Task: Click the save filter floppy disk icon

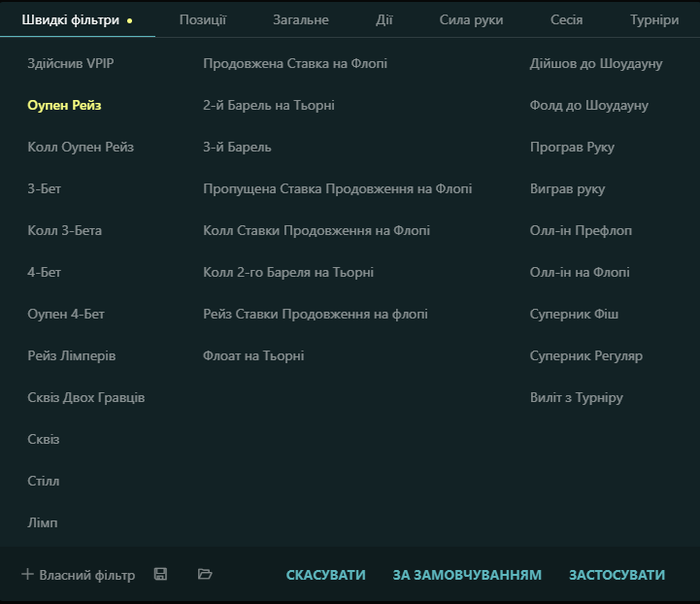Action: click(160, 574)
